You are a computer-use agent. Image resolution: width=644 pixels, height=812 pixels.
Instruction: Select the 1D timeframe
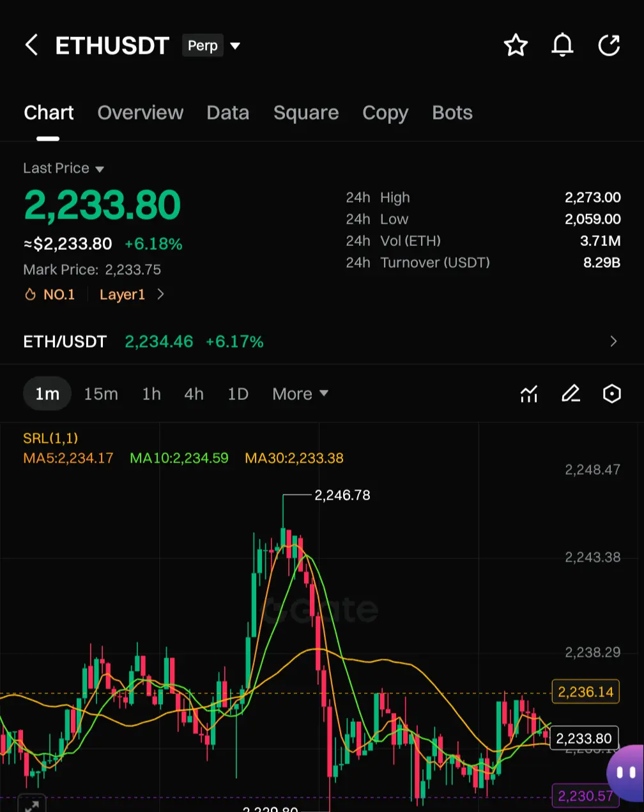coord(238,394)
